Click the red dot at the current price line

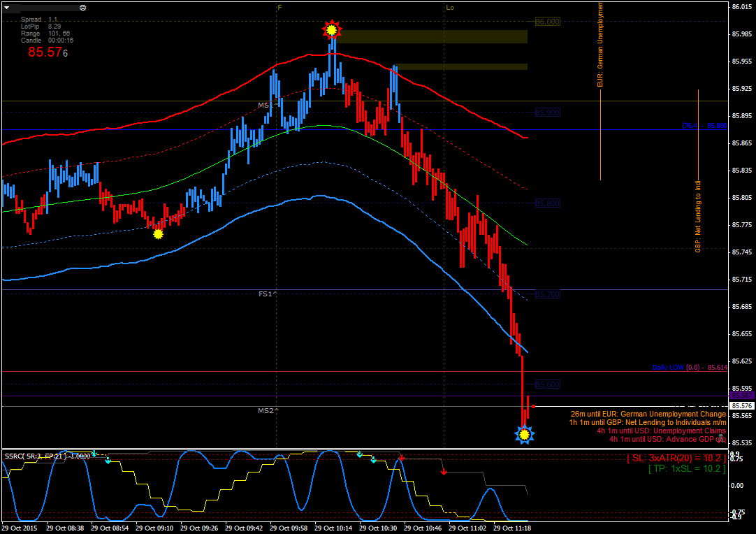click(x=533, y=407)
